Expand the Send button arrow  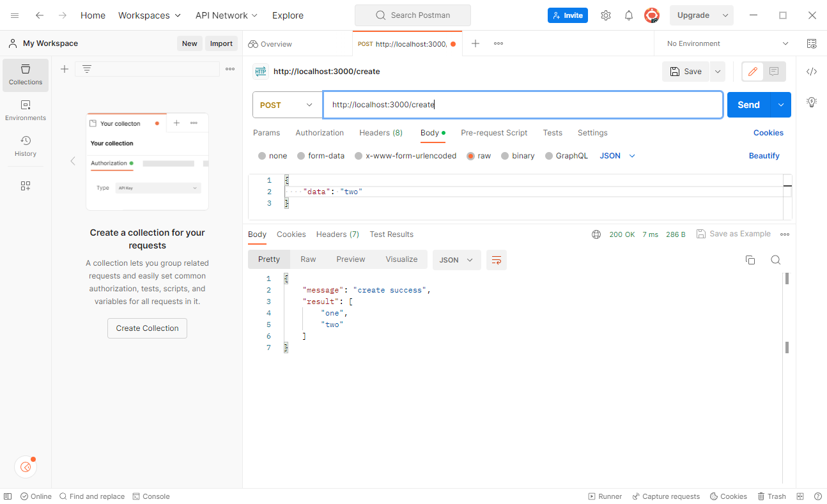click(x=780, y=105)
